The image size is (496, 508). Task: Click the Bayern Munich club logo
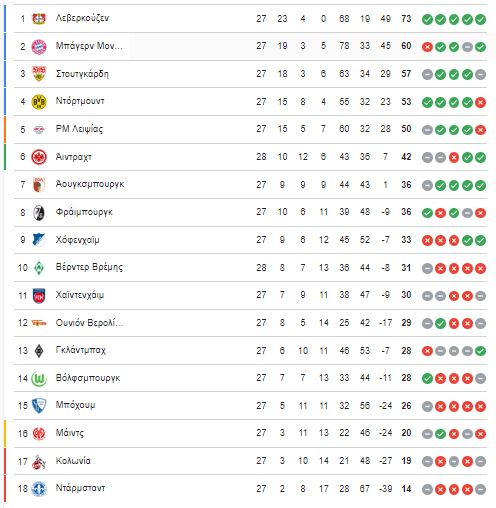(39, 47)
